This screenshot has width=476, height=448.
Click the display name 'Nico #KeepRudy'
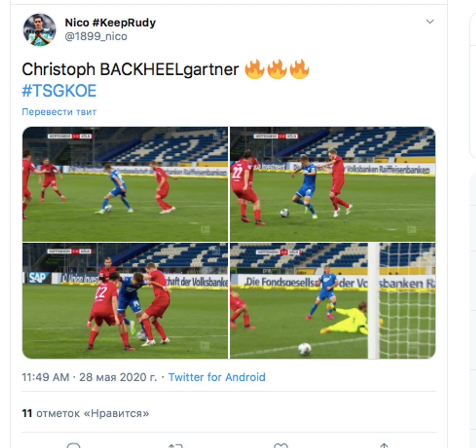tap(110, 23)
